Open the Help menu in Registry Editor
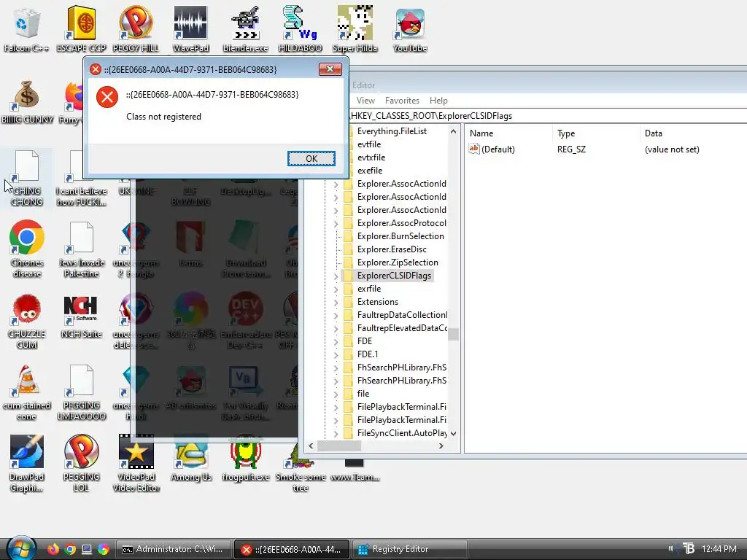The height and width of the screenshot is (560, 747). click(x=438, y=101)
